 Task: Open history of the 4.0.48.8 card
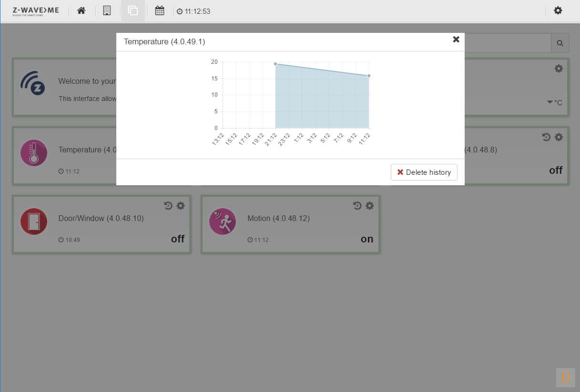pyautogui.click(x=547, y=137)
